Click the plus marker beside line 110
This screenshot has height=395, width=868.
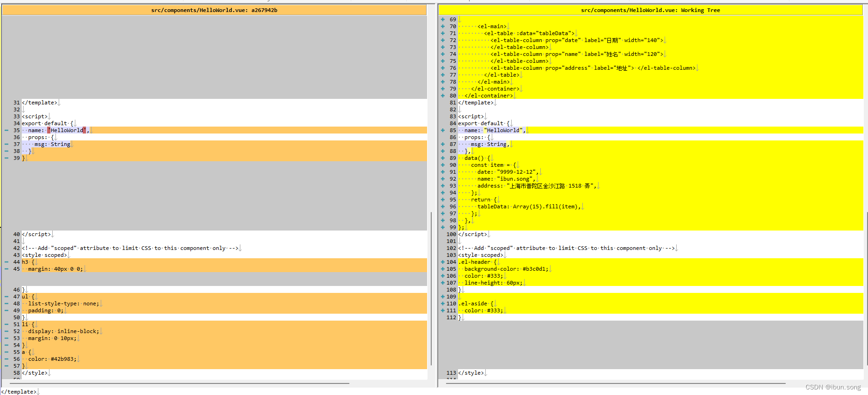[x=443, y=304]
